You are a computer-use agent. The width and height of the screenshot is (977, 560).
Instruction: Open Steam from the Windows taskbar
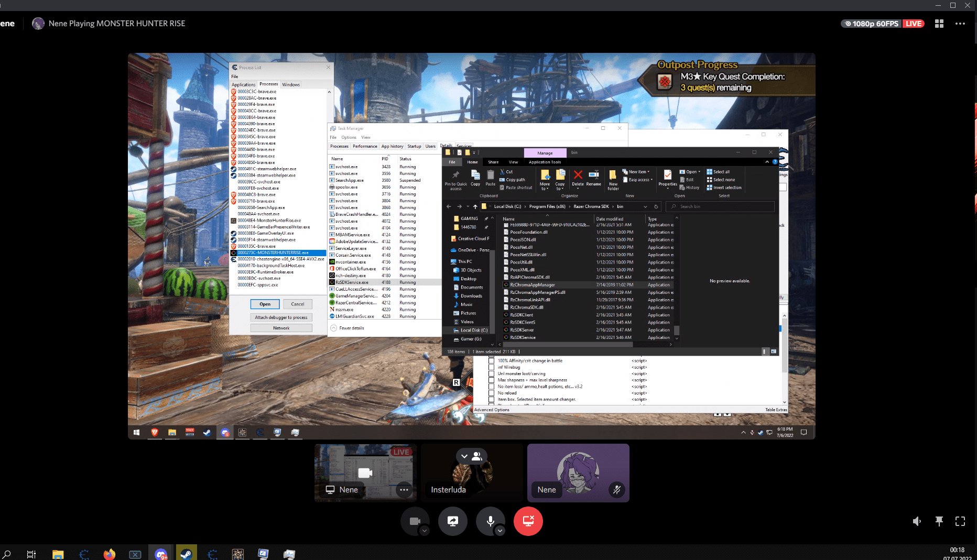coord(186,554)
